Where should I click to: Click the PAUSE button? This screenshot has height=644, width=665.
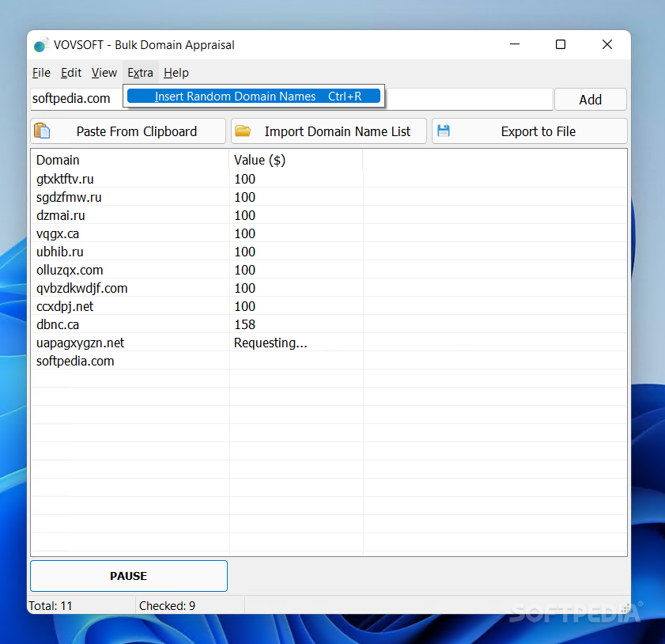tap(129, 576)
